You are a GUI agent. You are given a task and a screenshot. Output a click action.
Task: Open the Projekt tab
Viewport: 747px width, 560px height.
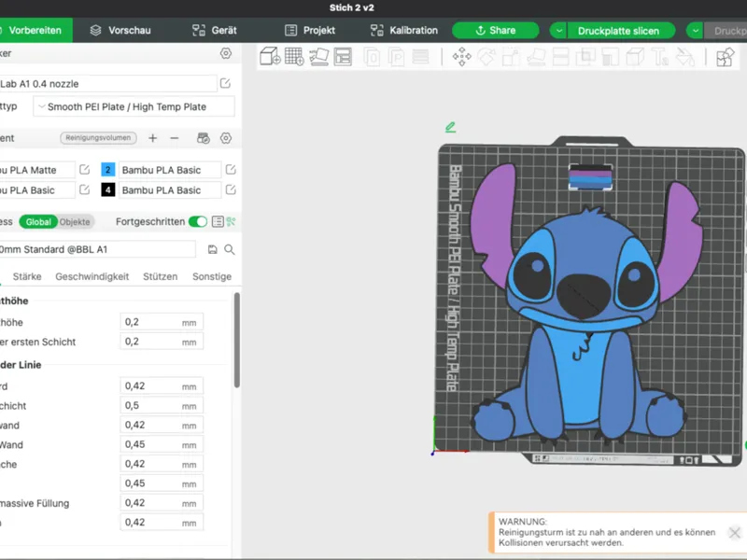tap(310, 31)
